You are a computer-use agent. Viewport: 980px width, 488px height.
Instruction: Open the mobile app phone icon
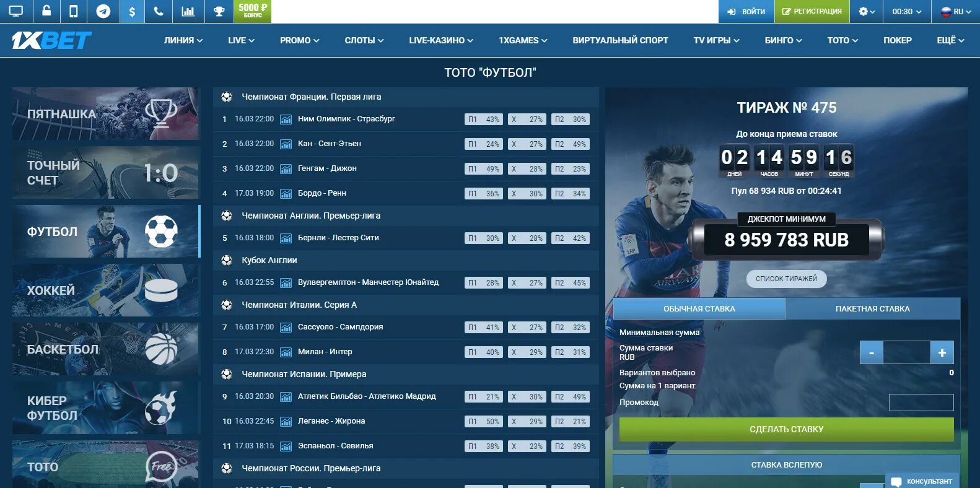[x=74, y=11]
